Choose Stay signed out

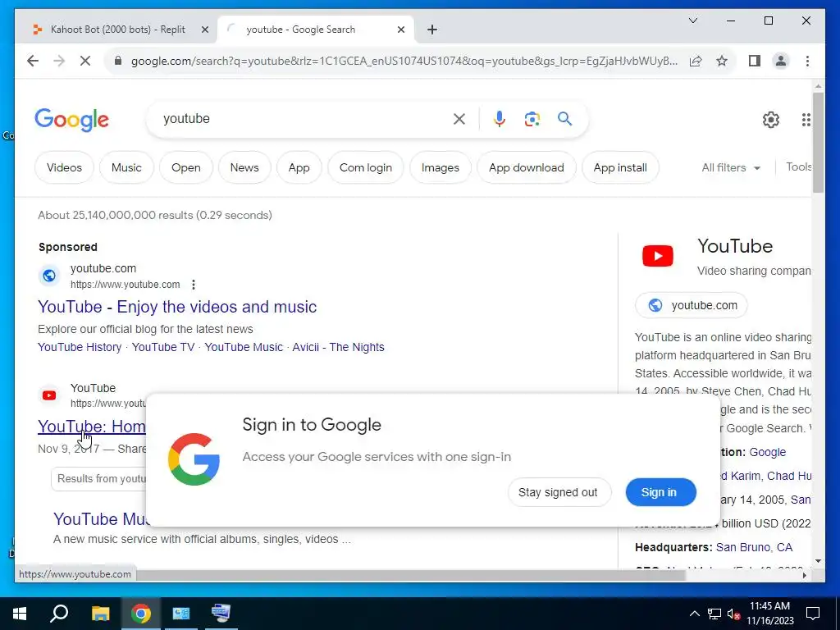559,492
